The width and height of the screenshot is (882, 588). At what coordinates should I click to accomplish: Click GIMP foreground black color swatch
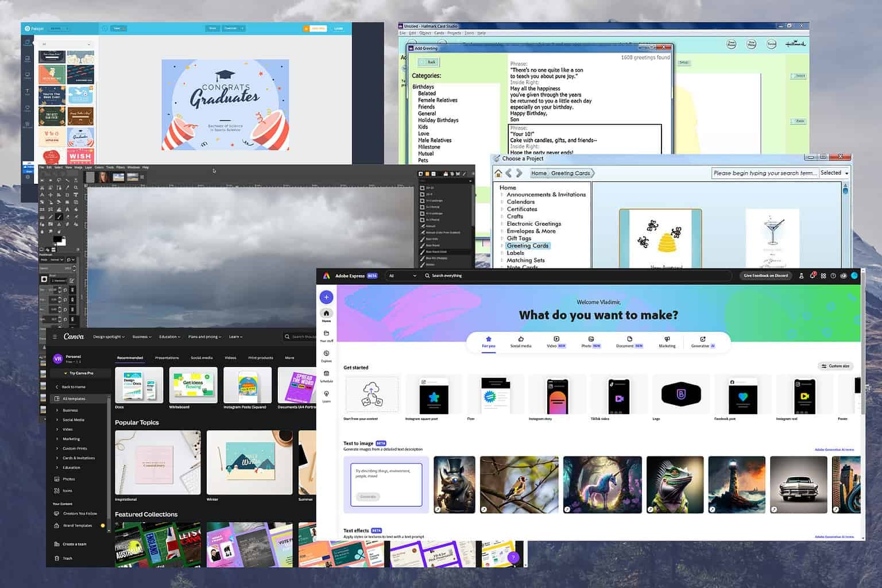(57, 239)
